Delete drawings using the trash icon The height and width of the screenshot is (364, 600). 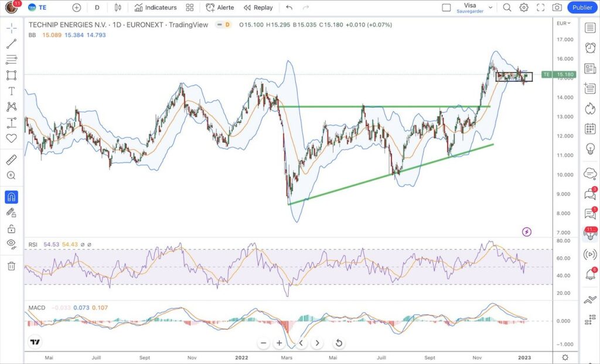click(x=12, y=266)
